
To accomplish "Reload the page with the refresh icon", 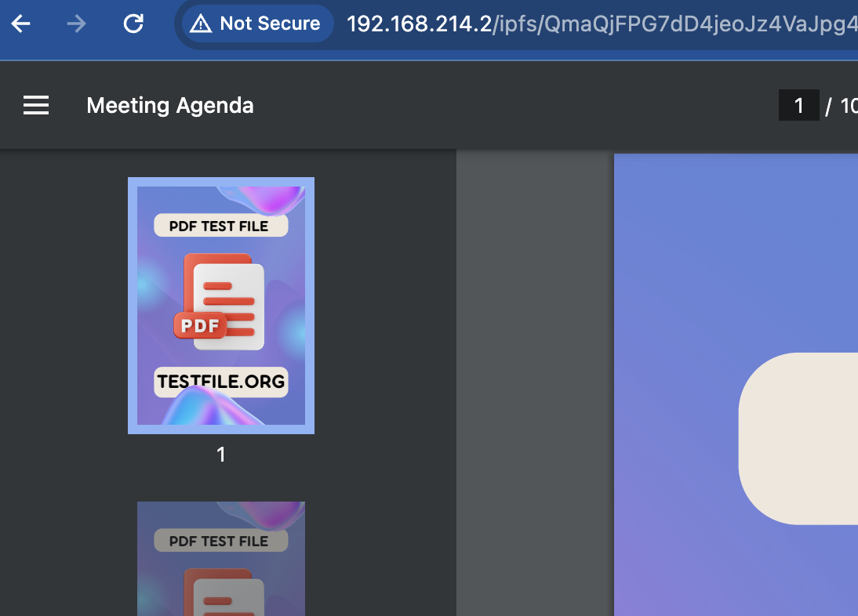I will (x=133, y=24).
